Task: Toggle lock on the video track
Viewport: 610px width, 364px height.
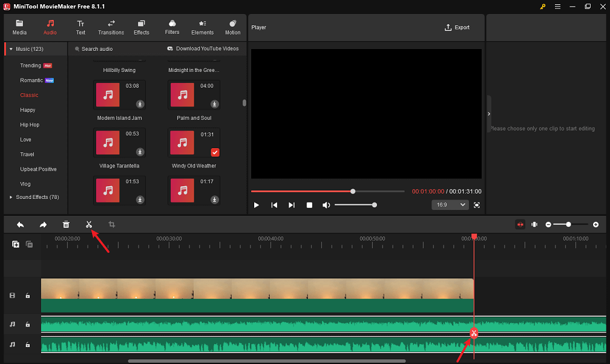Action: click(28, 296)
